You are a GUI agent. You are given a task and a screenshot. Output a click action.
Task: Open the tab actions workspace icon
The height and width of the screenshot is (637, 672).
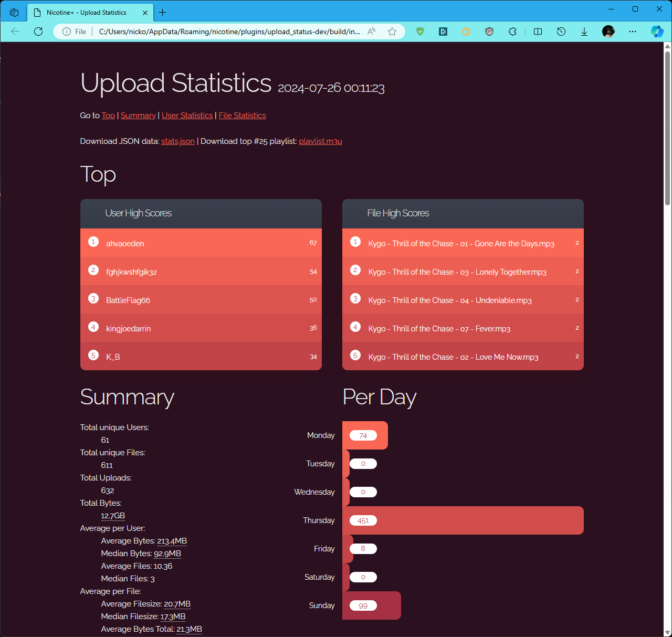click(14, 13)
